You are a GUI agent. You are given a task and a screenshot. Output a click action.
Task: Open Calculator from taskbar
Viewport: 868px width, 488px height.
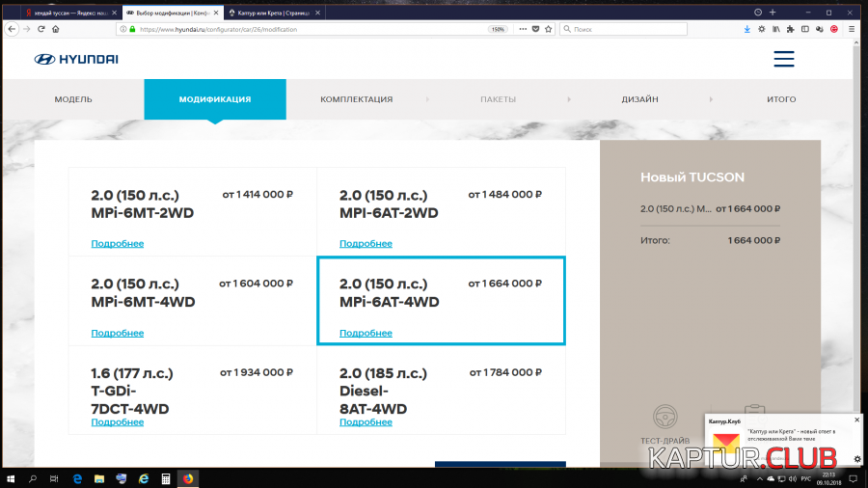coord(166,478)
